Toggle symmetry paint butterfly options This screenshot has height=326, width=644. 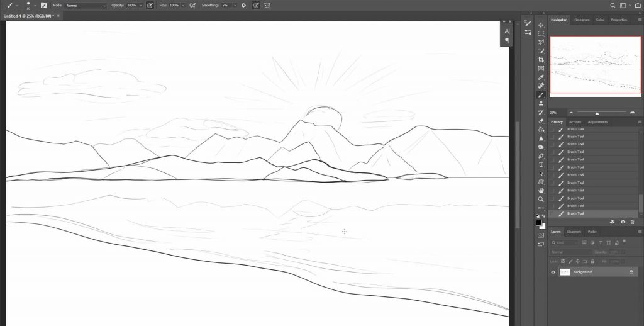point(267,5)
